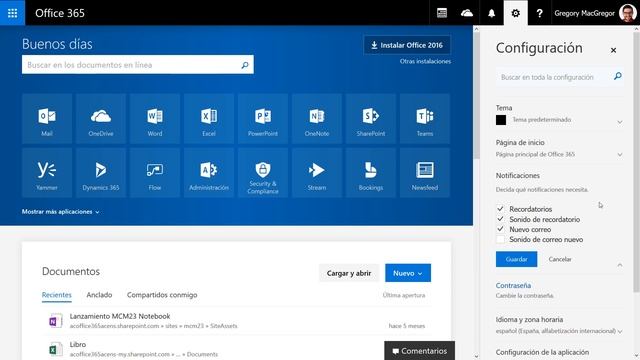
Task: Click the settings panel scrollbar
Action: pos(636,163)
